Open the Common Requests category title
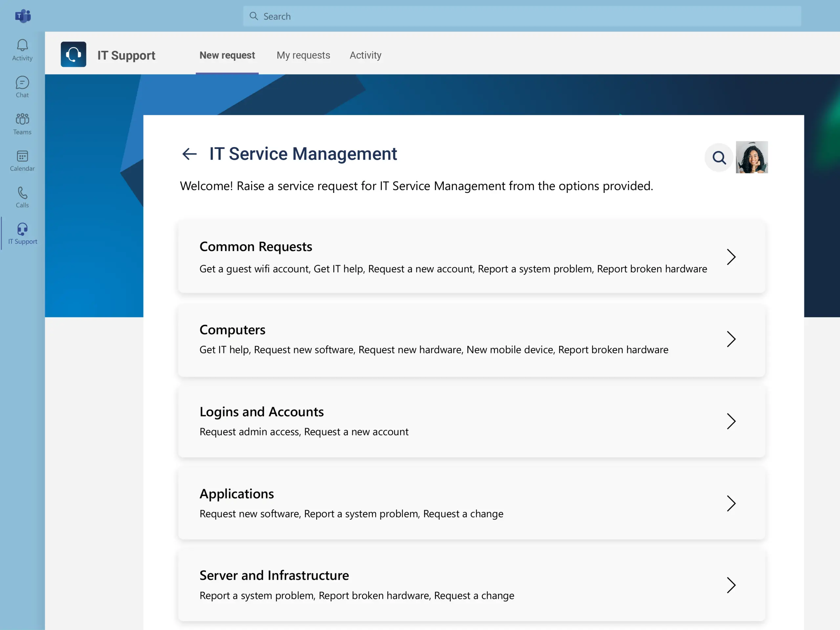This screenshot has width=840, height=630. click(256, 247)
